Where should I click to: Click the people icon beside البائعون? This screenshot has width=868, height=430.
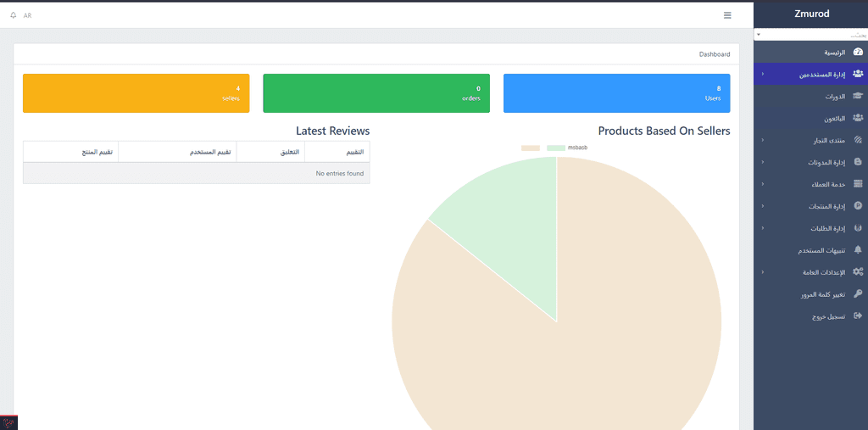858,118
